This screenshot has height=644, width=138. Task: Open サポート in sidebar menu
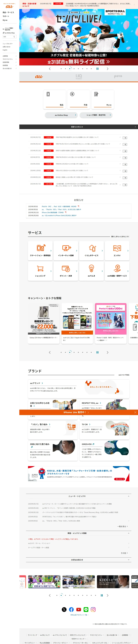[x=6, y=16]
